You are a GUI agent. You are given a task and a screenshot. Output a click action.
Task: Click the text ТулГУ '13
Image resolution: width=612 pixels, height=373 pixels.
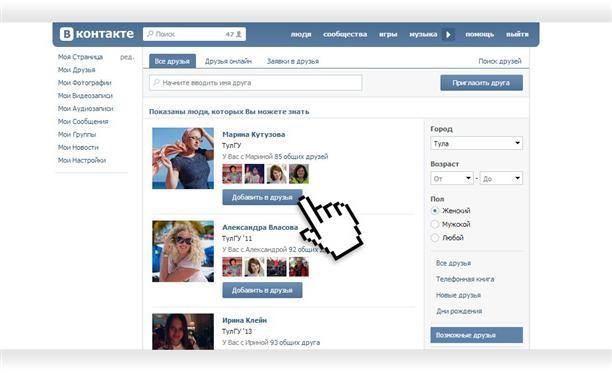click(x=237, y=331)
